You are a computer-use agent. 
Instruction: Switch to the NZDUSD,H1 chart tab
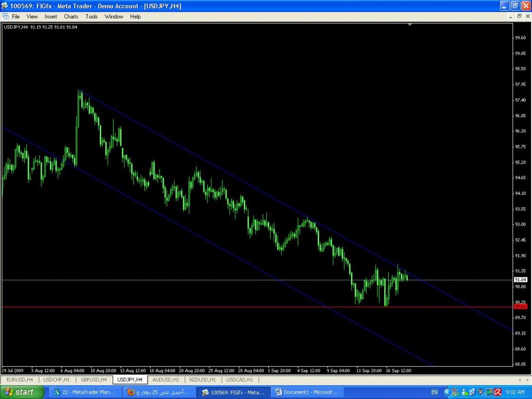(202, 380)
